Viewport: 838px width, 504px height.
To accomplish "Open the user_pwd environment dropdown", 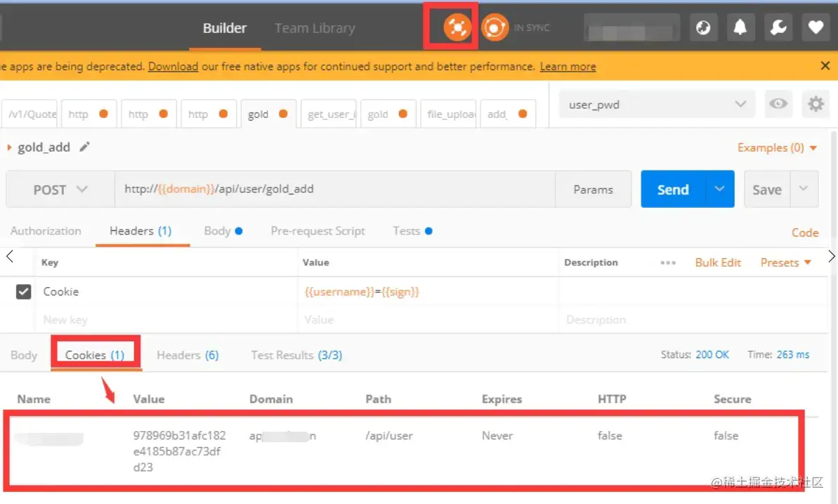I will (x=657, y=104).
